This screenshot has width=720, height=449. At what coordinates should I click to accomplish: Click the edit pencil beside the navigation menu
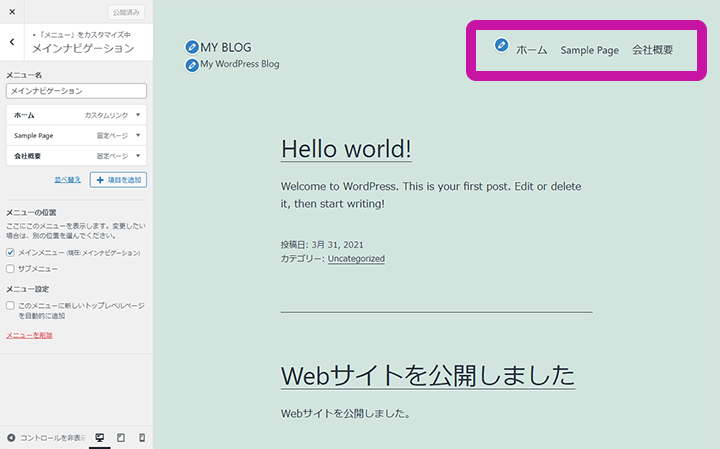(x=502, y=45)
